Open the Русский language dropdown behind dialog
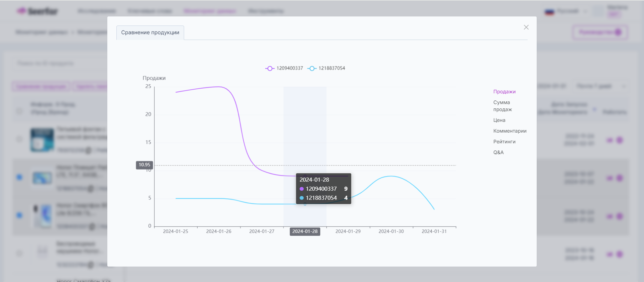This screenshot has width=644, height=282. (566, 11)
